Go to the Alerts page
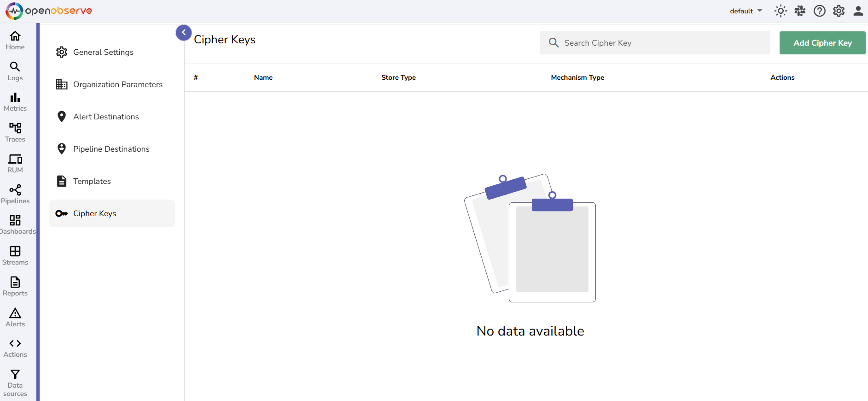This screenshot has width=868, height=401. (15, 318)
